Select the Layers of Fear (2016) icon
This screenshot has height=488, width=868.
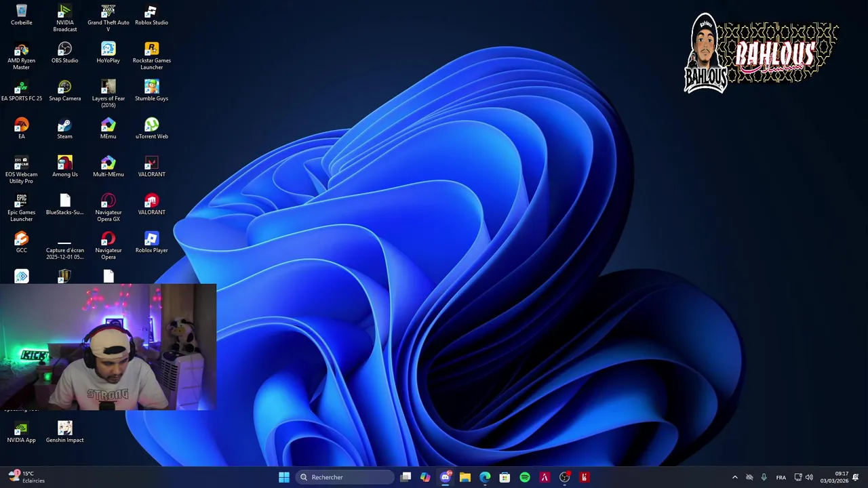click(x=108, y=94)
